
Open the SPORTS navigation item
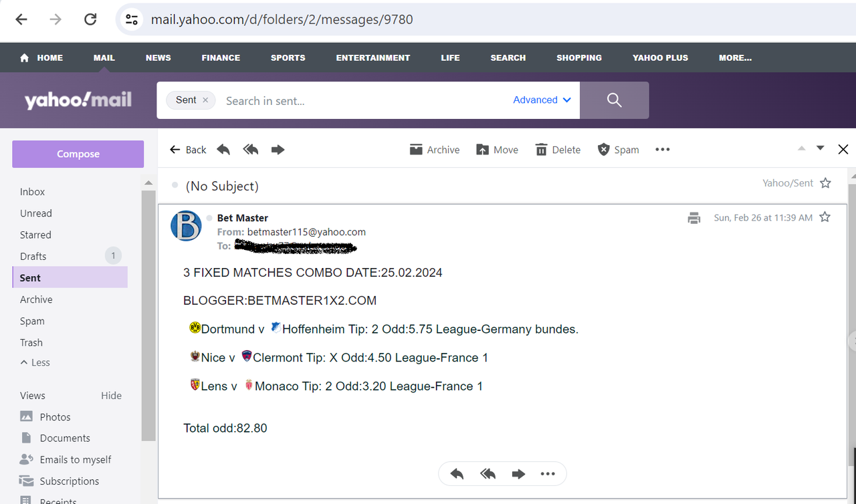pyautogui.click(x=288, y=58)
